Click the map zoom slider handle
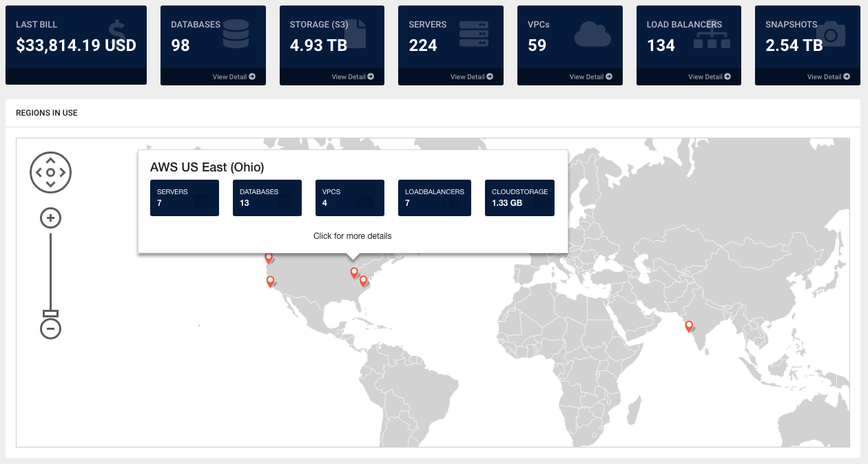868x464 pixels. [50, 314]
